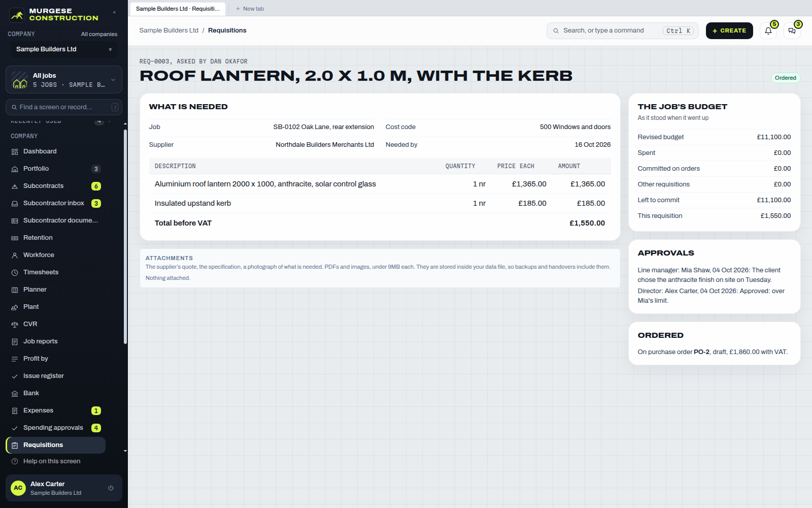The image size is (812, 508).
Task: Open Dashboard from the sidebar
Action: click(56, 151)
